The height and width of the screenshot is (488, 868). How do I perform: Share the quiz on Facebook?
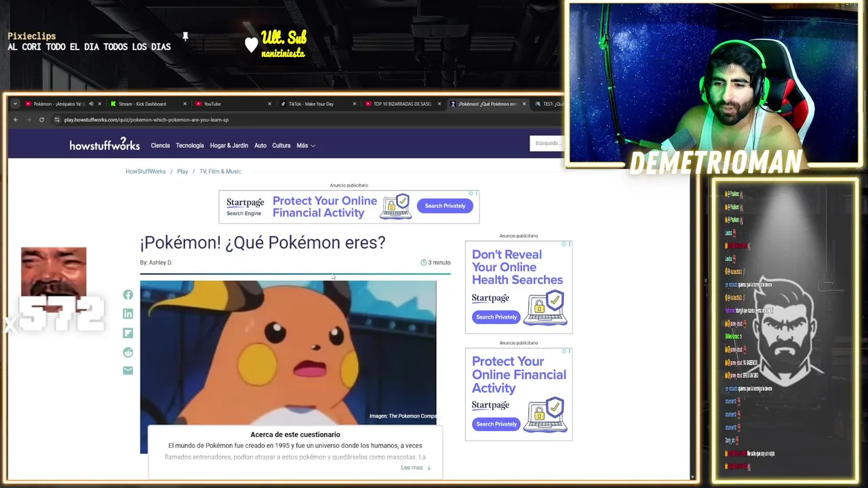[x=128, y=295]
